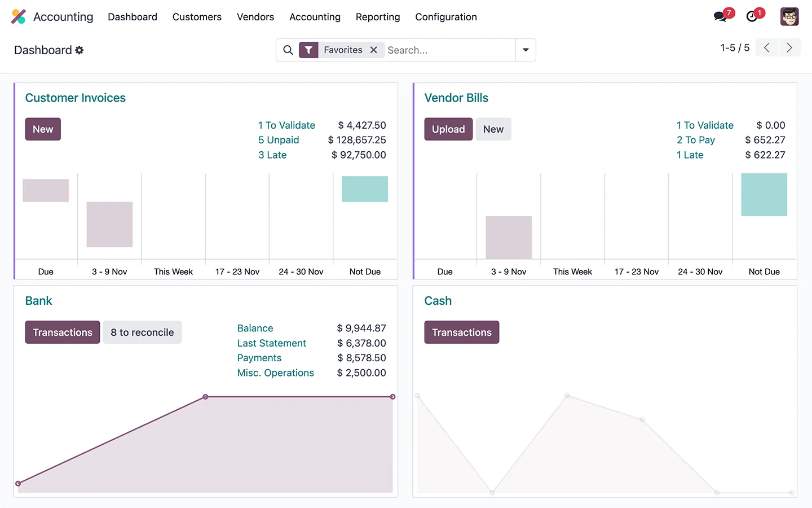Expand the search options dropdown arrow
The width and height of the screenshot is (812, 508).
pos(525,50)
